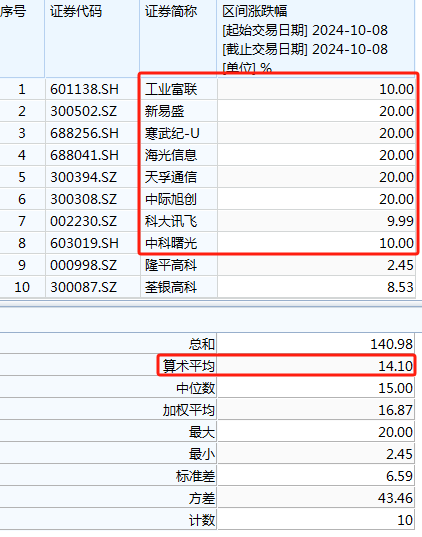This screenshot has height=537, width=422.
Task: Select the 总和 value 140.98
Action: point(392,344)
